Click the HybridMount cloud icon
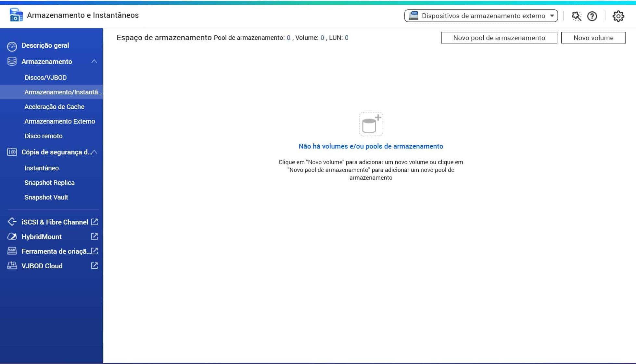636x364 pixels. click(x=12, y=237)
